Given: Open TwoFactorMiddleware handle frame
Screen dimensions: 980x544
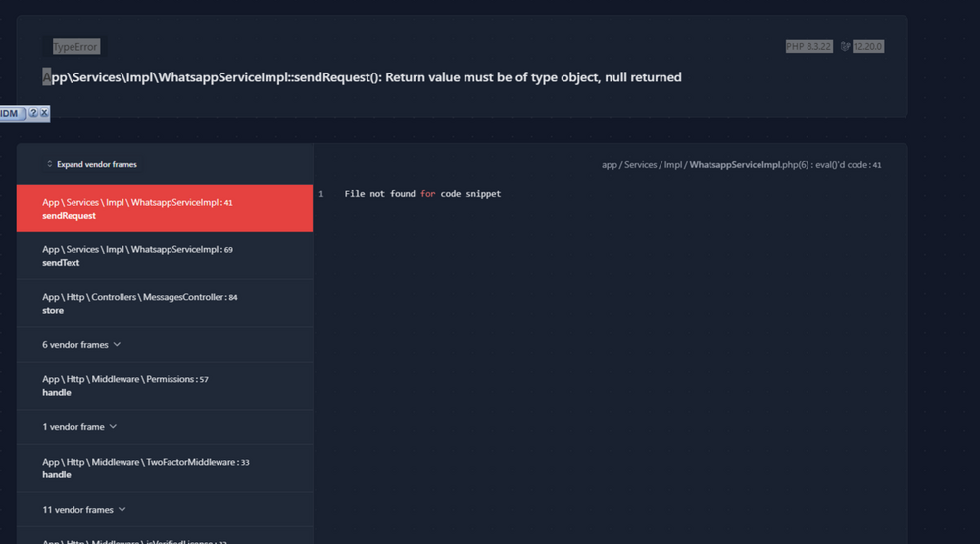Looking at the screenshot, I should (x=165, y=469).
